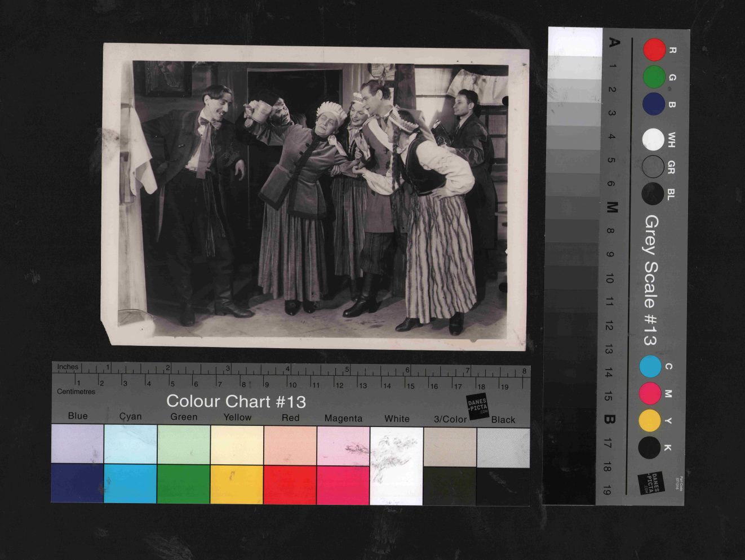Click the Danes-Picta logo on the Colour Chart
Image resolution: width=745 pixels, height=560 pixels.
[x=478, y=406]
